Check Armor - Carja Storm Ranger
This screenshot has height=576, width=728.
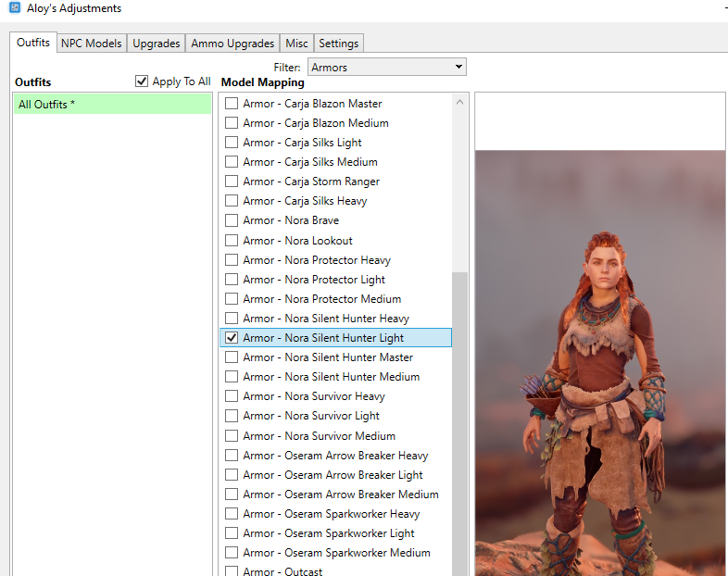tap(232, 181)
